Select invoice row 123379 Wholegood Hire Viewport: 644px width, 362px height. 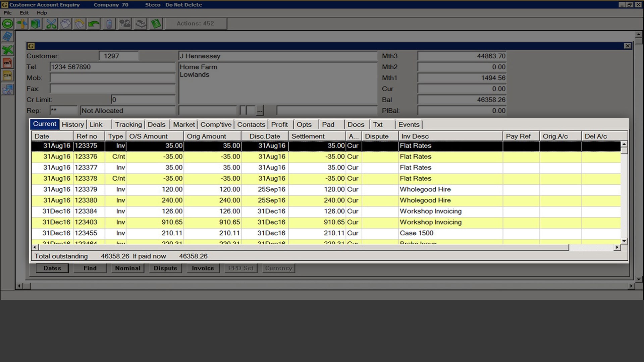tap(235, 189)
